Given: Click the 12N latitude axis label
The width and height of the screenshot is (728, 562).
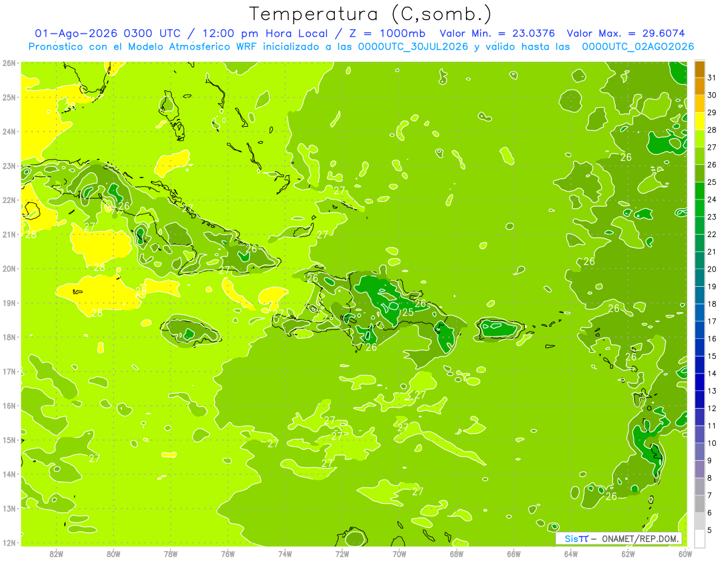Looking at the screenshot, I should pyautogui.click(x=9, y=543).
